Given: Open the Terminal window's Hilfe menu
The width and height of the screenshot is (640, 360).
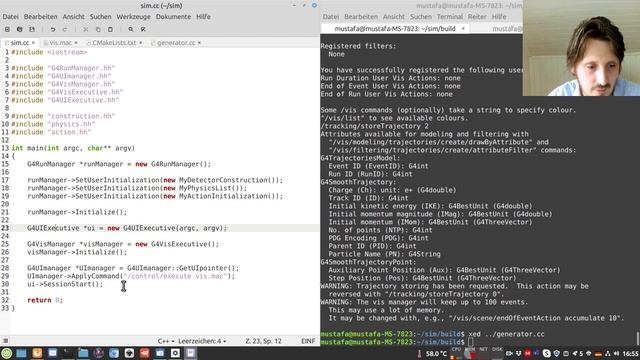Looking at the screenshot, I should tap(499, 17).
